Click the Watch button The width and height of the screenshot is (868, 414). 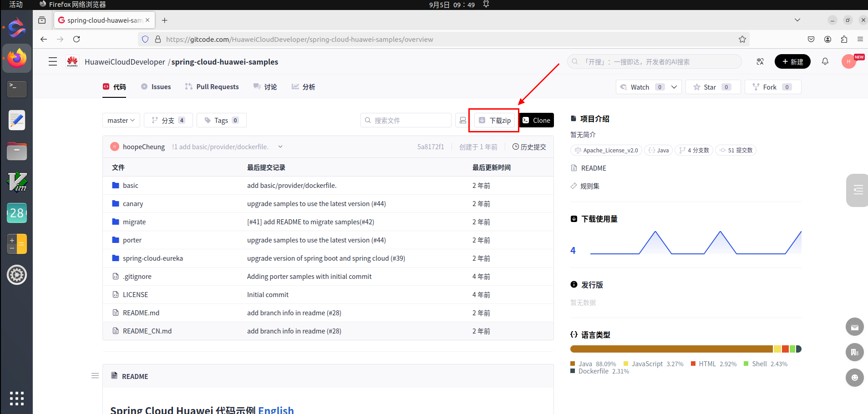tap(640, 87)
